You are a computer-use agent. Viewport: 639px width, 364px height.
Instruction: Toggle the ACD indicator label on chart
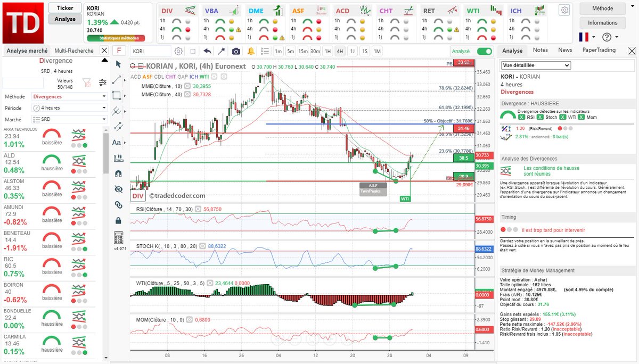[136, 77]
